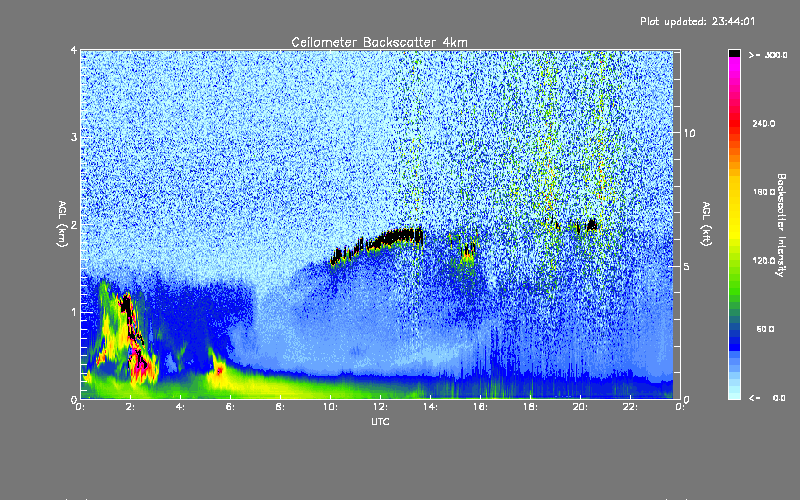Select the '180.0' colorbar value

tap(764, 192)
